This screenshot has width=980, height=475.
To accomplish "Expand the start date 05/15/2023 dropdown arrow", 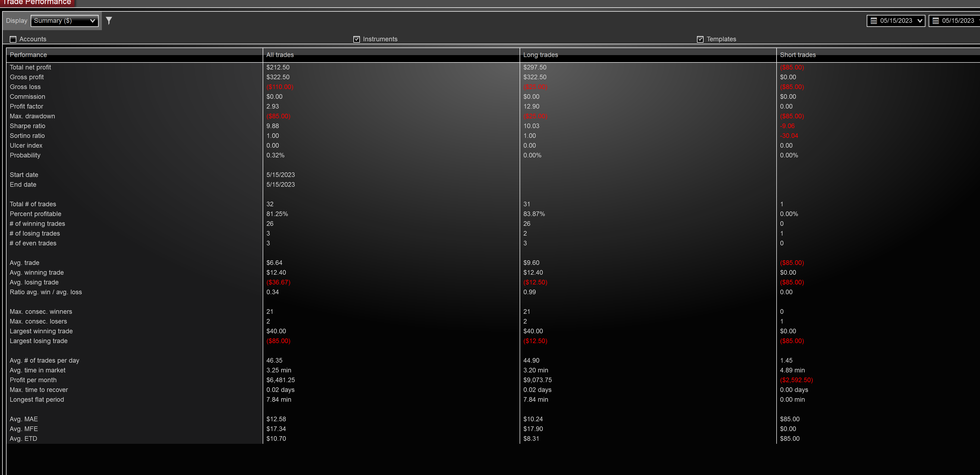I will [x=920, y=21].
